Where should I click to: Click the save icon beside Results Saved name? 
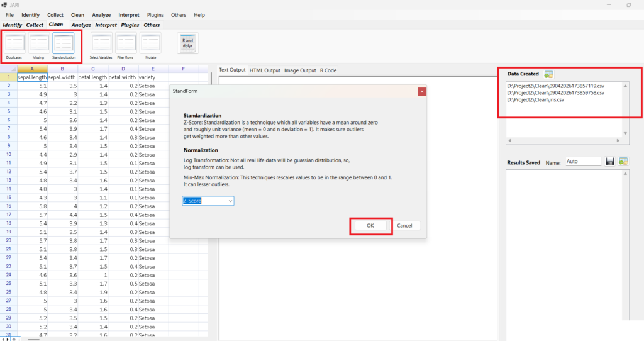click(609, 162)
